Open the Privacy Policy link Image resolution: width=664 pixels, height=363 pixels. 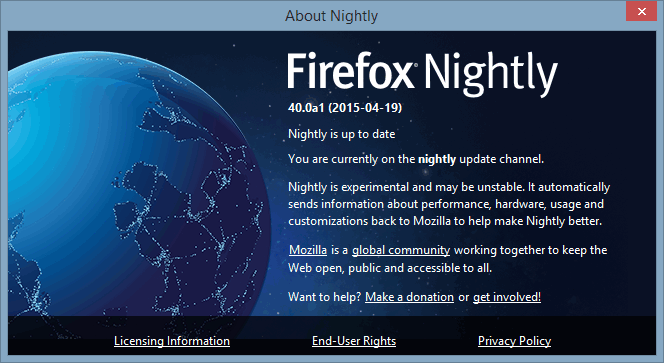click(x=515, y=341)
